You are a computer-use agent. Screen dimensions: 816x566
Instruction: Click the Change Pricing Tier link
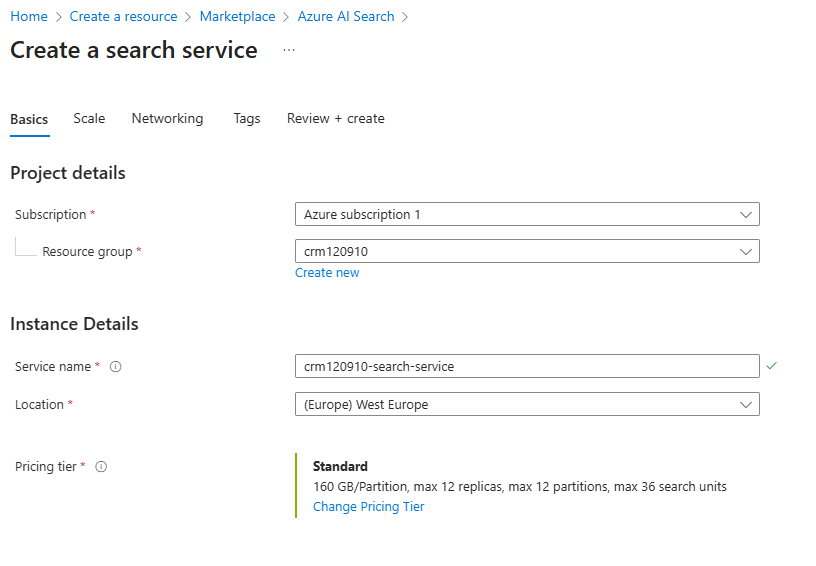click(x=368, y=507)
